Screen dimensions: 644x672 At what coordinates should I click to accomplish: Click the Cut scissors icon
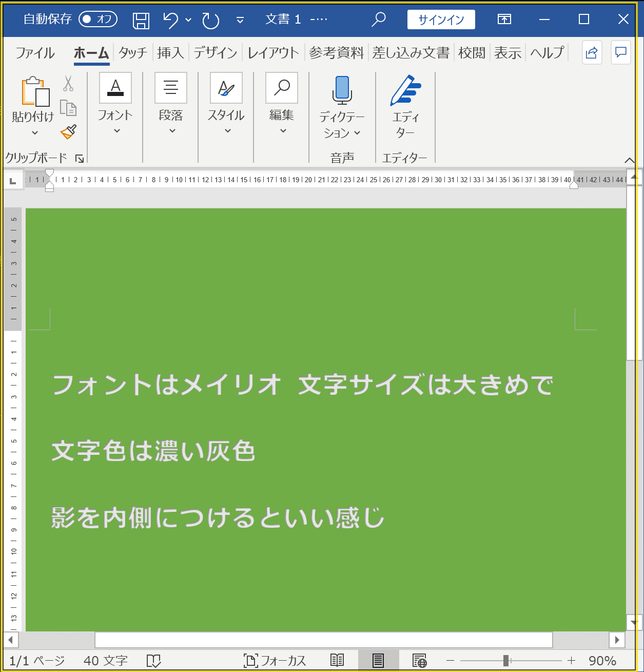(68, 83)
